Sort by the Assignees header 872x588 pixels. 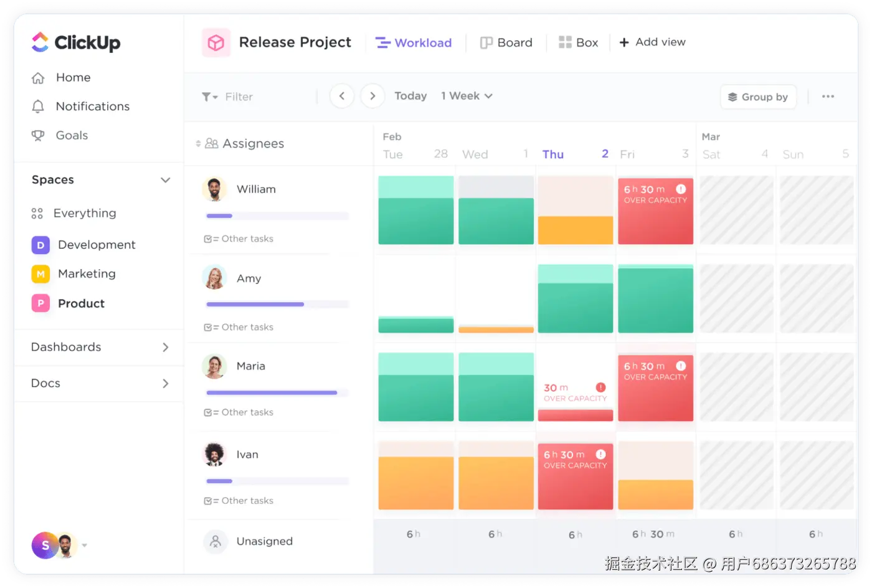(x=240, y=143)
